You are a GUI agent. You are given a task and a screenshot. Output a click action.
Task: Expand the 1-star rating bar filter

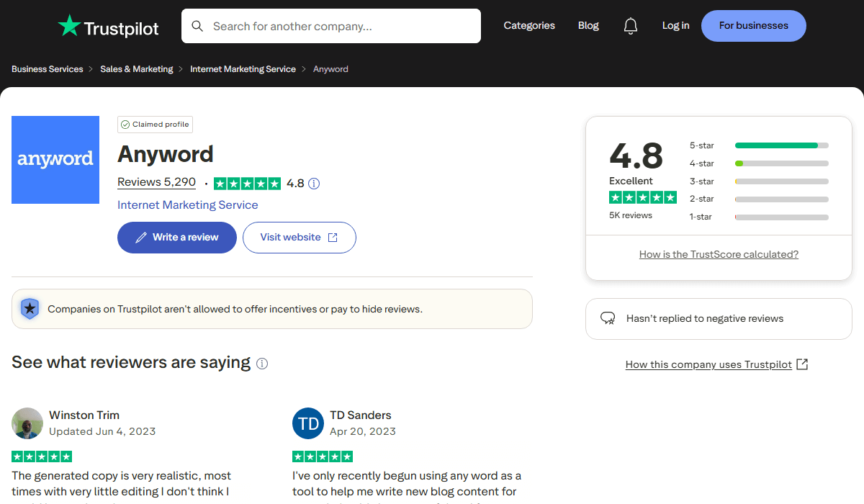(x=781, y=217)
